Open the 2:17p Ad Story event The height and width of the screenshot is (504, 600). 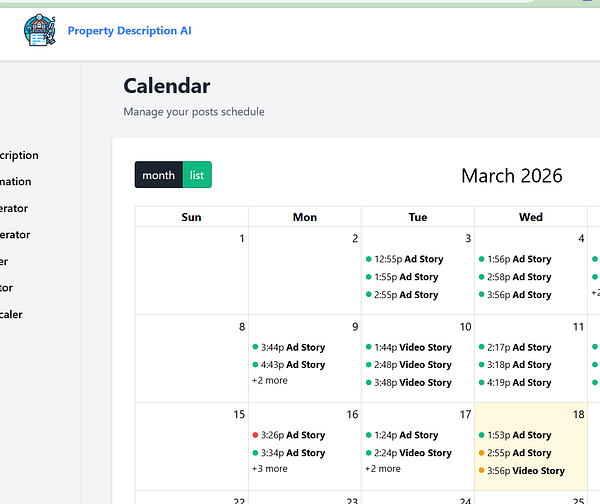click(x=515, y=347)
